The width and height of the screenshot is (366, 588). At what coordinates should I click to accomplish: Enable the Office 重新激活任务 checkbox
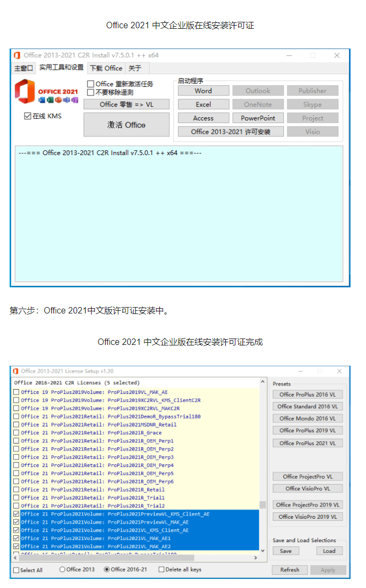pyautogui.click(x=91, y=84)
